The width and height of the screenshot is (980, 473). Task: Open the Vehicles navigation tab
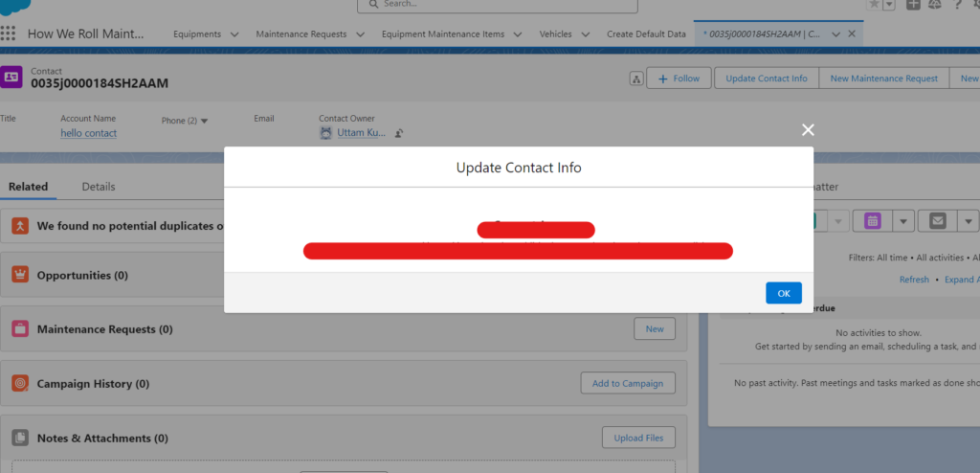(556, 34)
